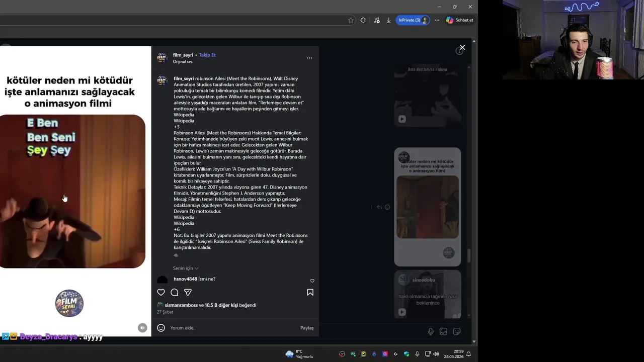
Task: Open commenter hsnov4848's profile
Action: (x=185, y=279)
